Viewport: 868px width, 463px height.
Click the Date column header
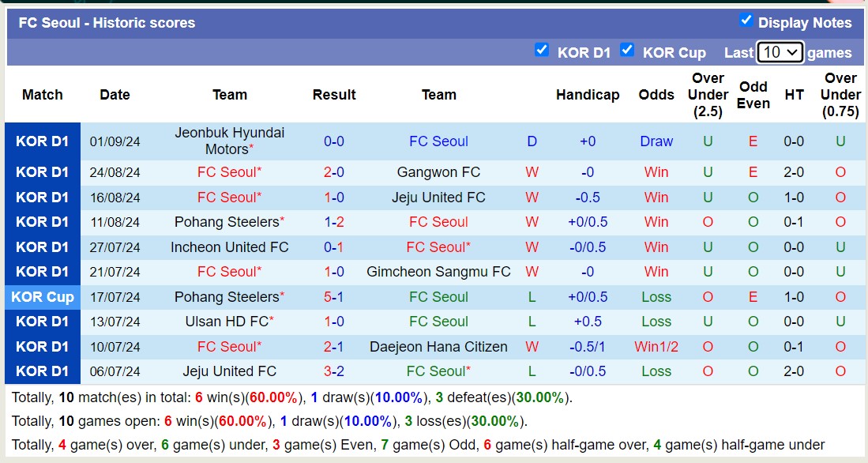click(115, 94)
